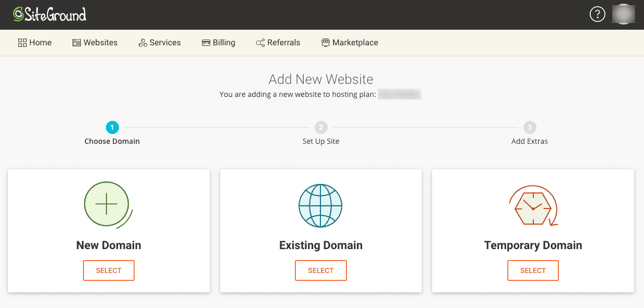Click the globe Existing Domain icon

tap(320, 205)
